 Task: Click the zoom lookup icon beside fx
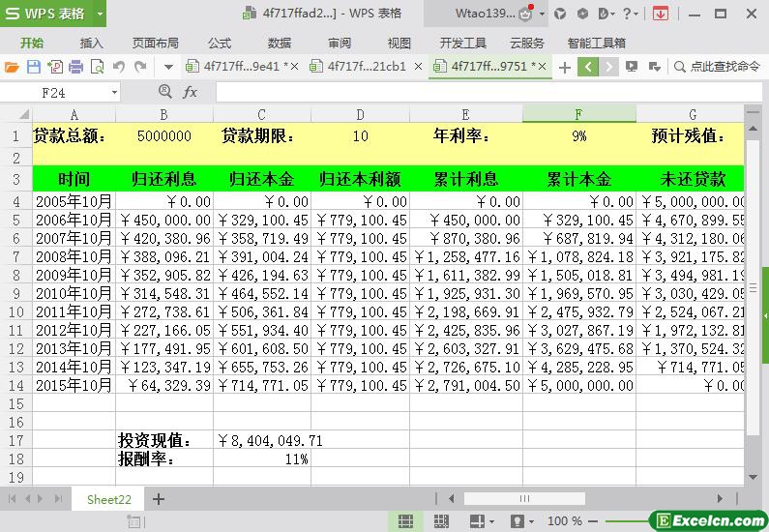tap(165, 91)
